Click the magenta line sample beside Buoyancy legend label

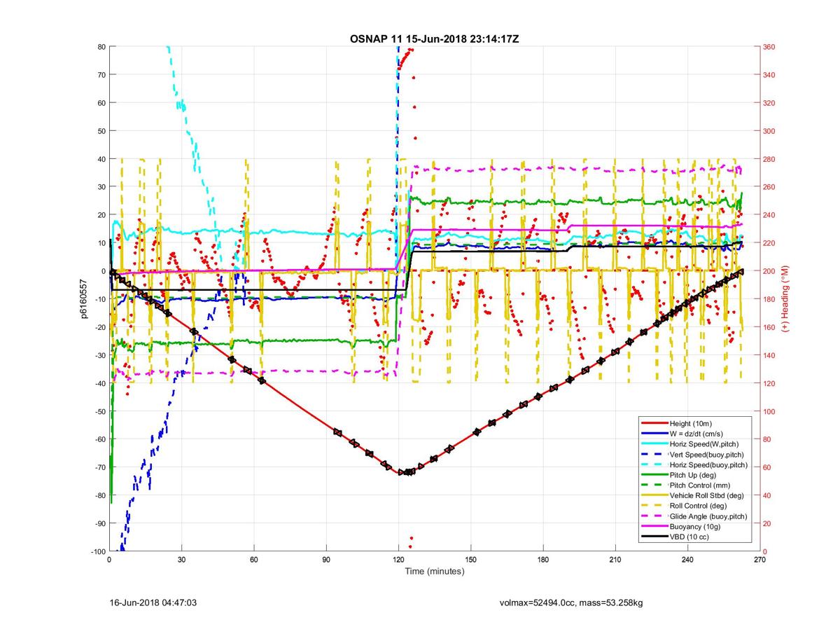tap(654, 526)
